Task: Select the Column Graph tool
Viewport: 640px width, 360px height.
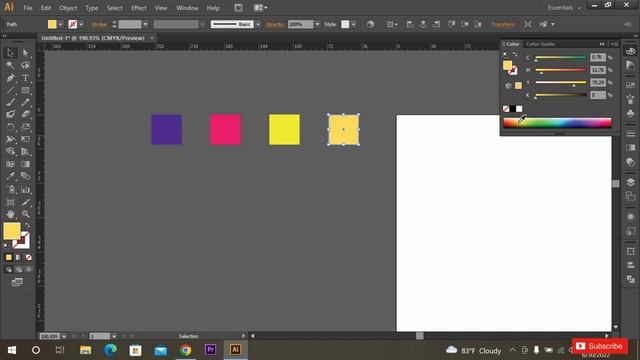Action: point(25,189)
